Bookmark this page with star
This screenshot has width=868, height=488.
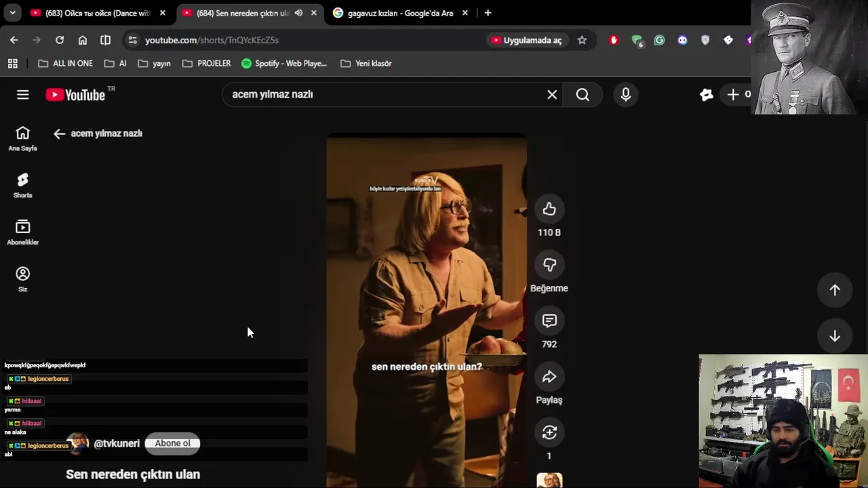pyautogui.click(x=582, y=40)
